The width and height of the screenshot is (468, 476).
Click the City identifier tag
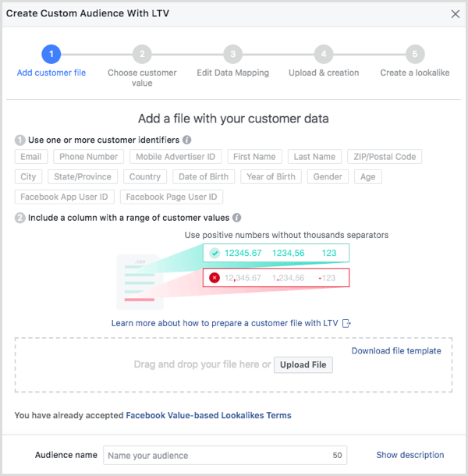[x=28, y=176]
